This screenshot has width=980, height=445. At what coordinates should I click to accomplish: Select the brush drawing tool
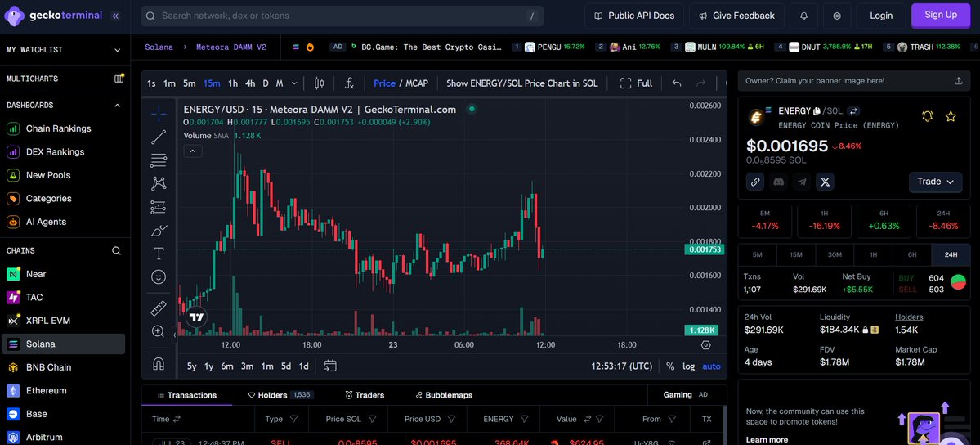(x=159, y=231)
